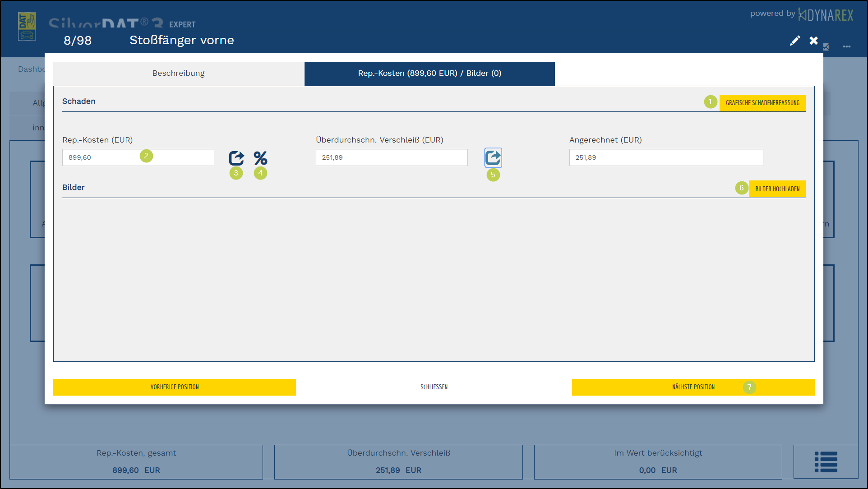Image resolution: width=868 pixels, height=489 pixels.
Task: Click the Dashboard link behind the dialog
Action: coord(31,69)
